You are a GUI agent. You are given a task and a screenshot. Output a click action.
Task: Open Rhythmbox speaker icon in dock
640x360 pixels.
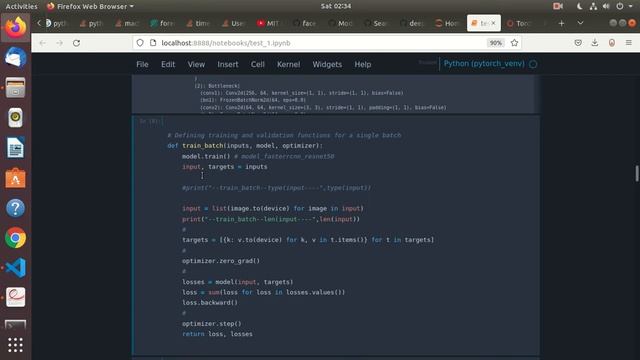tap(16, 118)
